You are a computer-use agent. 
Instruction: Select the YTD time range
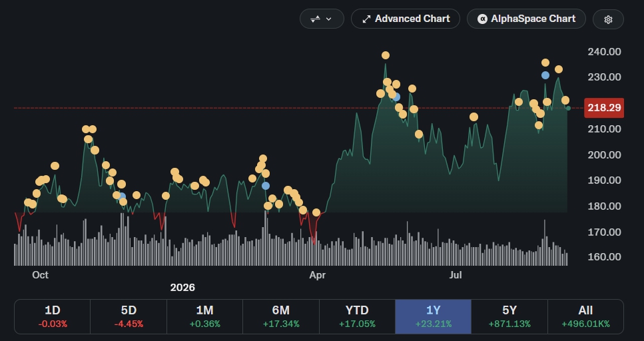(357, 316)
